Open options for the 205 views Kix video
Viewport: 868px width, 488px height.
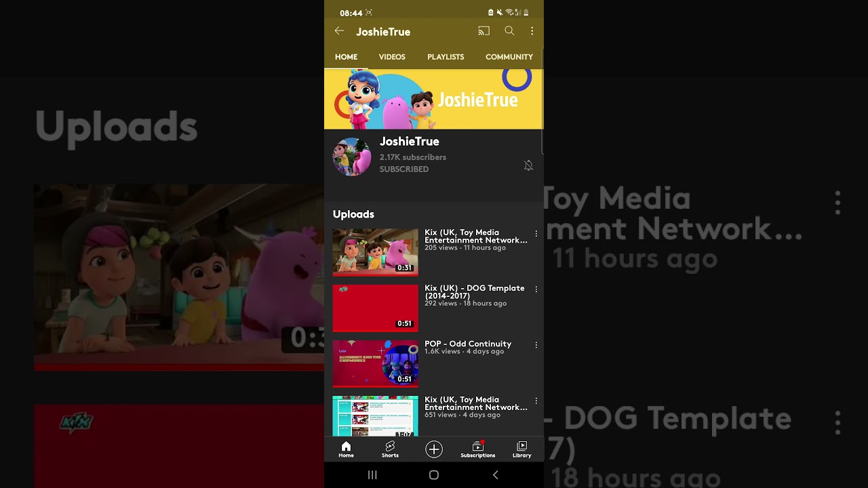coord(536,234)
